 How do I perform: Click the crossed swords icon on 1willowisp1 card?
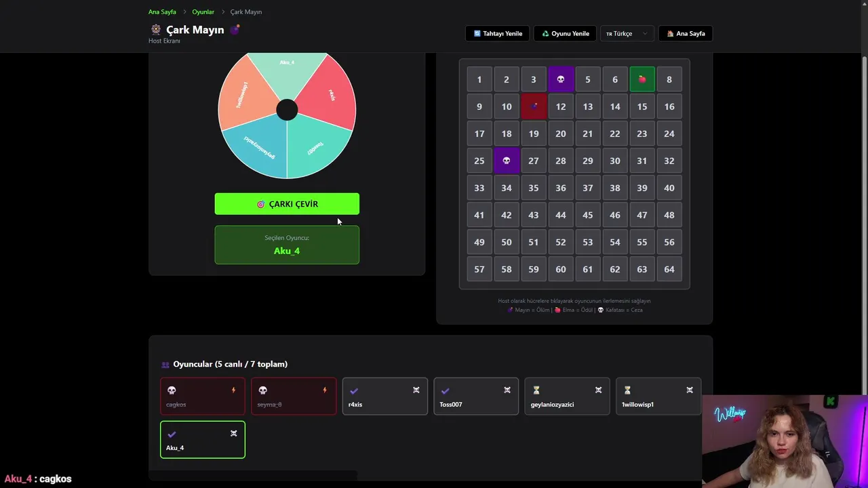(689, 390)
